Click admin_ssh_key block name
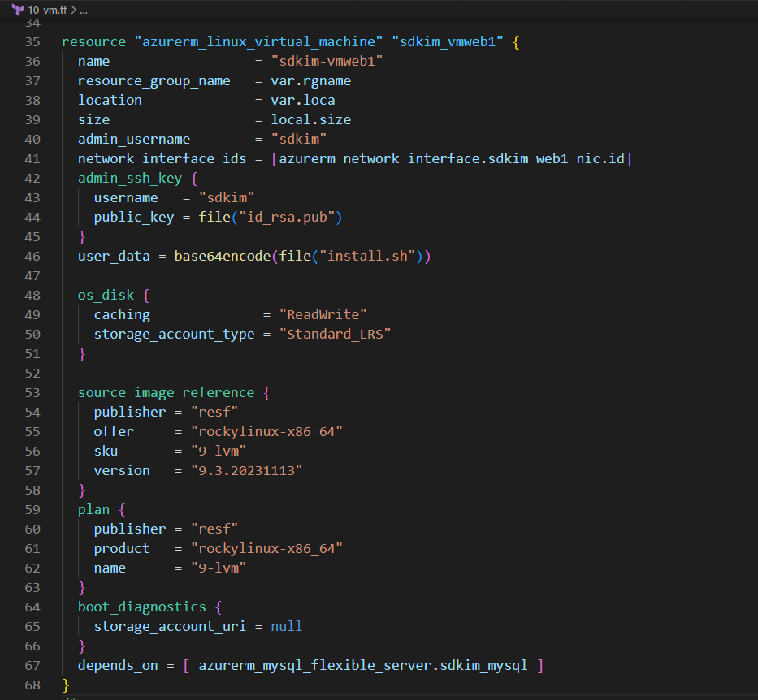This screenshot has height=700, width=758. pos(130,179)
